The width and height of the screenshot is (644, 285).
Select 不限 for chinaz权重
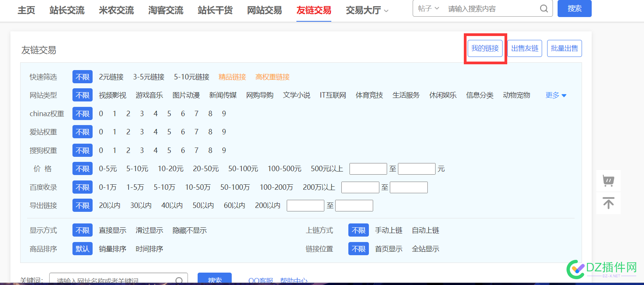click(x=83, y=114)
